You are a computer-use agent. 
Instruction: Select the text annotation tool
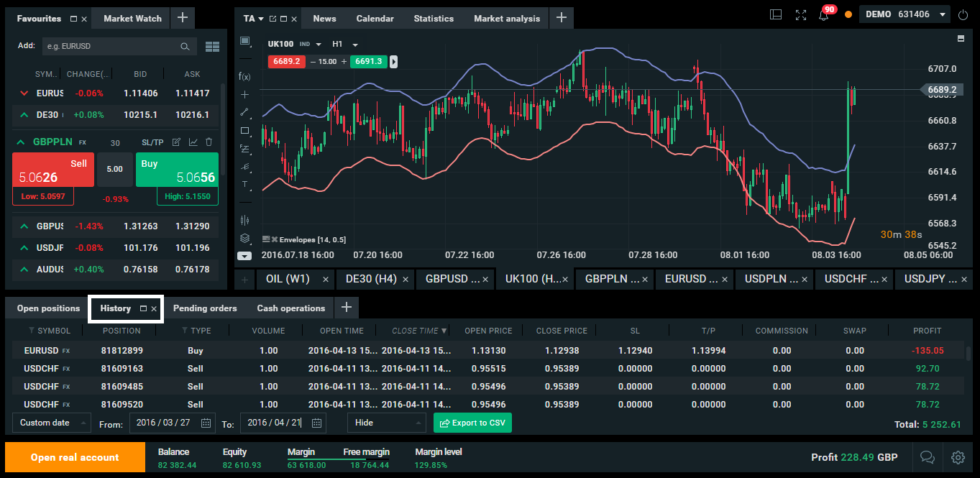244,185
